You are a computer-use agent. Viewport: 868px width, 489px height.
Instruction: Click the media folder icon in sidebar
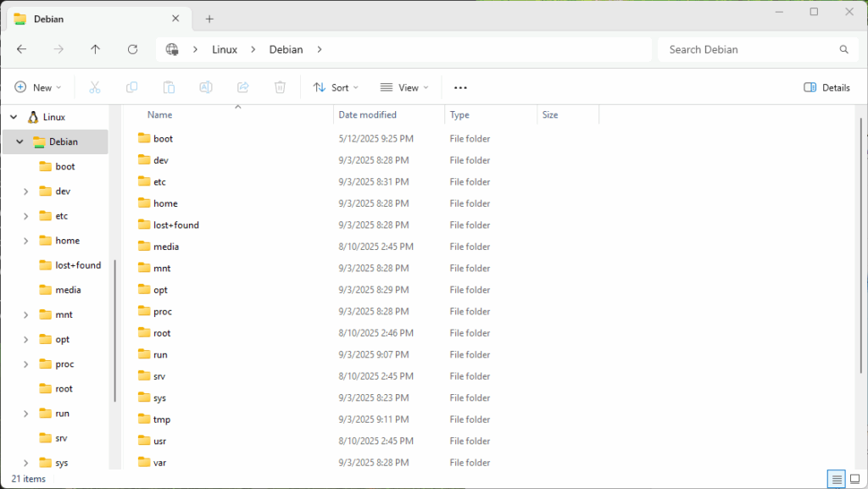(46, 289)
